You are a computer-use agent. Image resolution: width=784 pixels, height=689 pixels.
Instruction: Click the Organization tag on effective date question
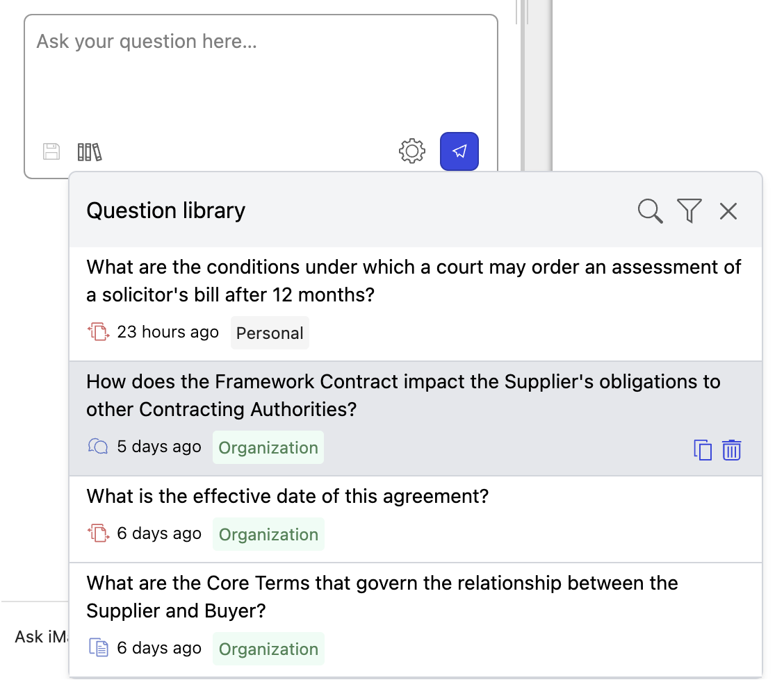[x=268, y=534]
